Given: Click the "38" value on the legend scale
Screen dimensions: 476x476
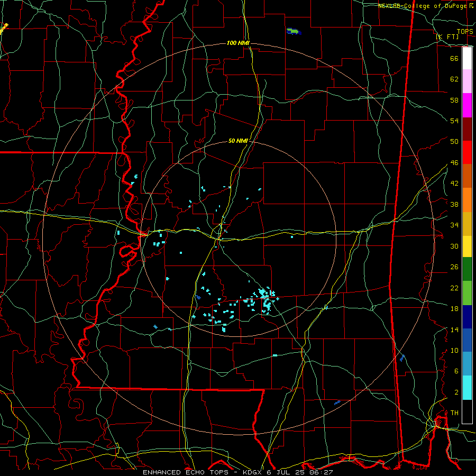Looking at the screenshot, I should pyautogui.click(x=454, y=204).
